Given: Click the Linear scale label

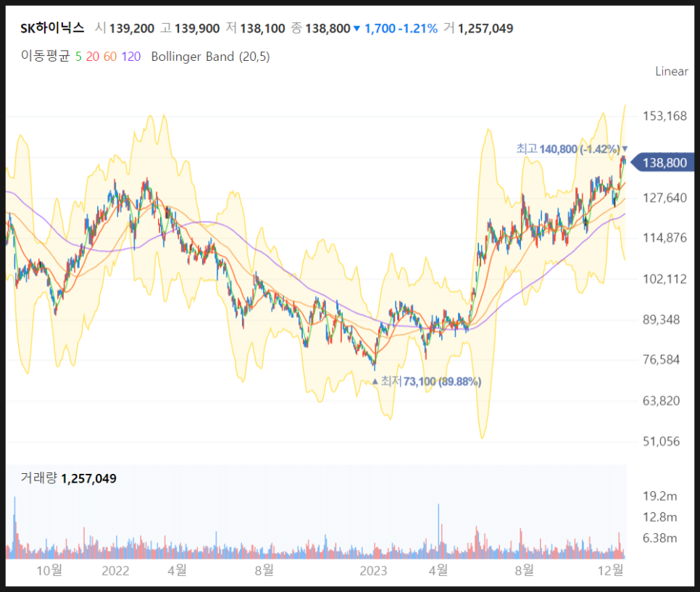Looking at the screenshot, I should [x=672, y=72].
